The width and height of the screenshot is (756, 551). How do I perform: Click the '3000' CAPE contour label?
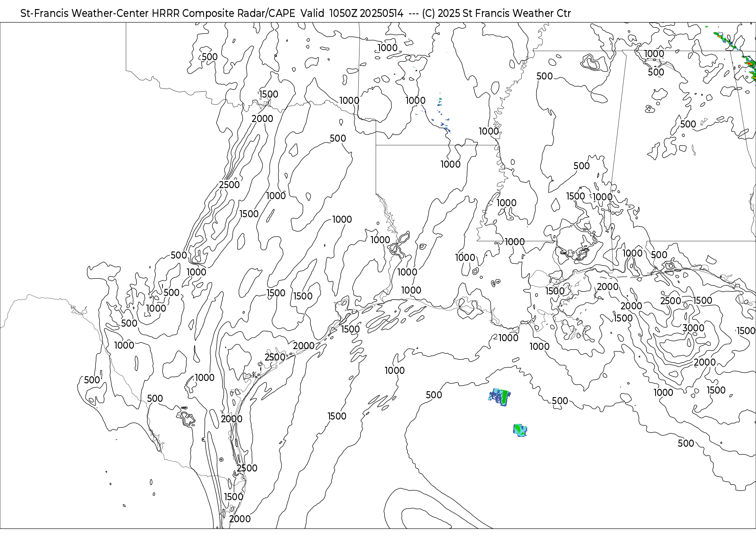click(693, 328)
